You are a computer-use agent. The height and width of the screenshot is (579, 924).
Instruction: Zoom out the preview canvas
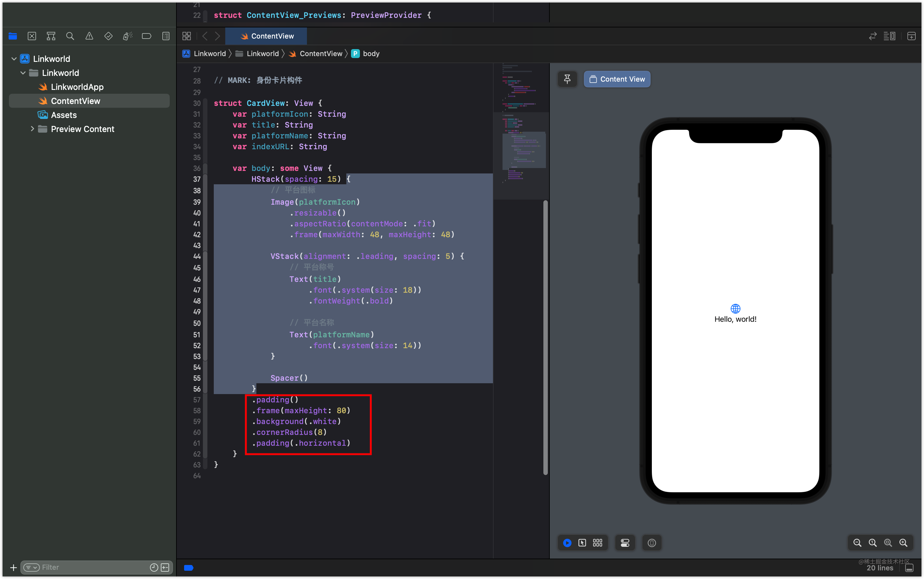tap(857, 543)
